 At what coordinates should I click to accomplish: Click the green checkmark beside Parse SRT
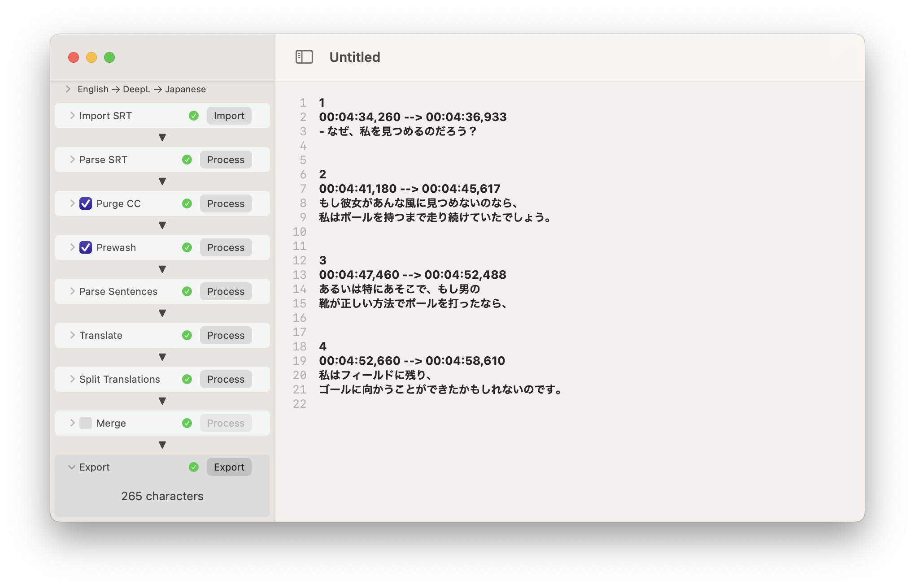[187, 160]
